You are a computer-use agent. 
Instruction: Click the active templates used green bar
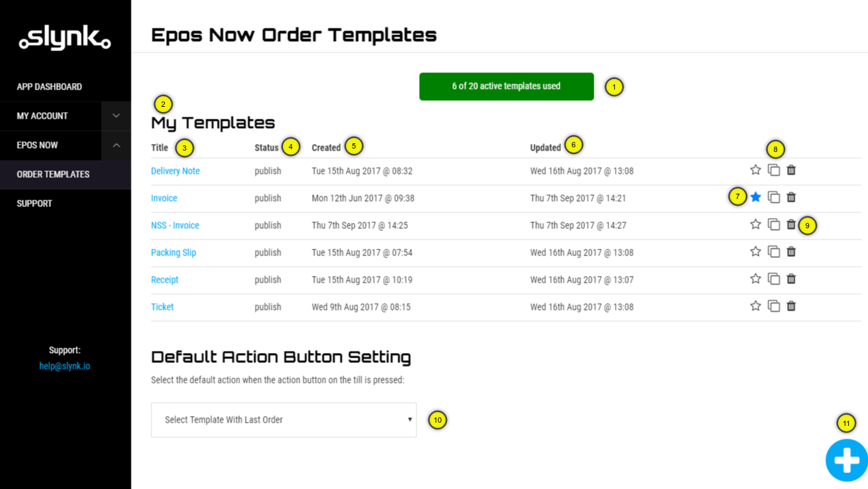(x=506, y=86)
